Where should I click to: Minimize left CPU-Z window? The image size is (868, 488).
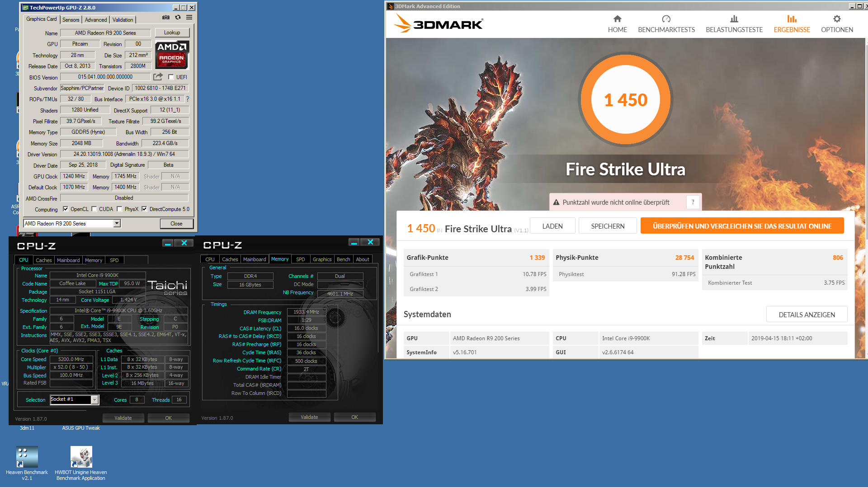(168, 243)
